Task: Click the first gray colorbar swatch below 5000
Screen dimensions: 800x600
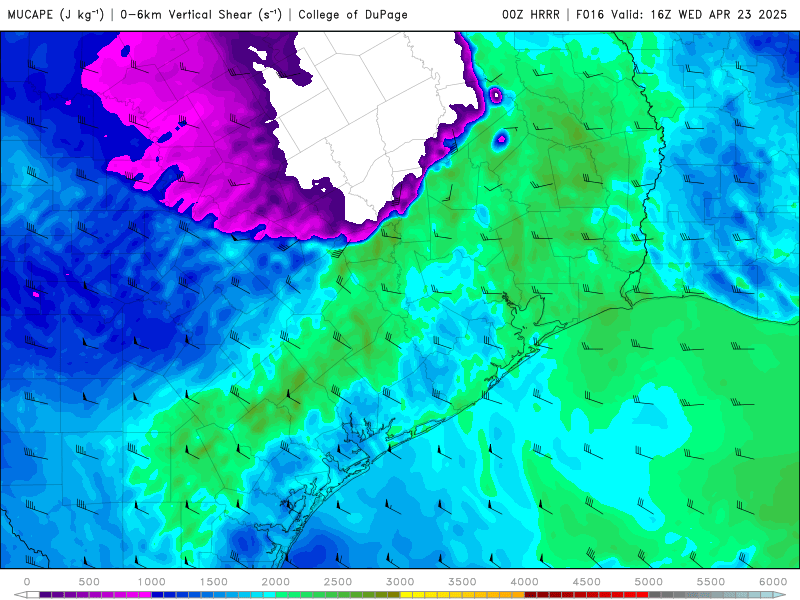Action: 655,594
